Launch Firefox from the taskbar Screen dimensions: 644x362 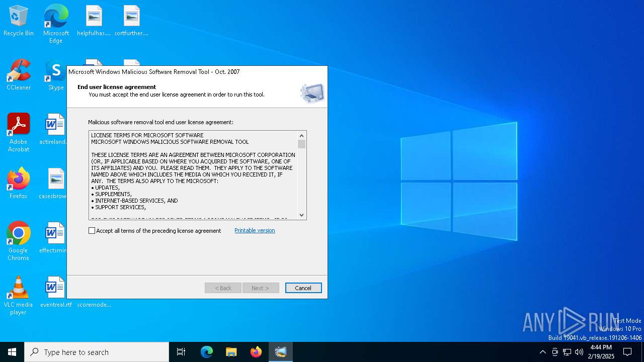coord(256,352)
